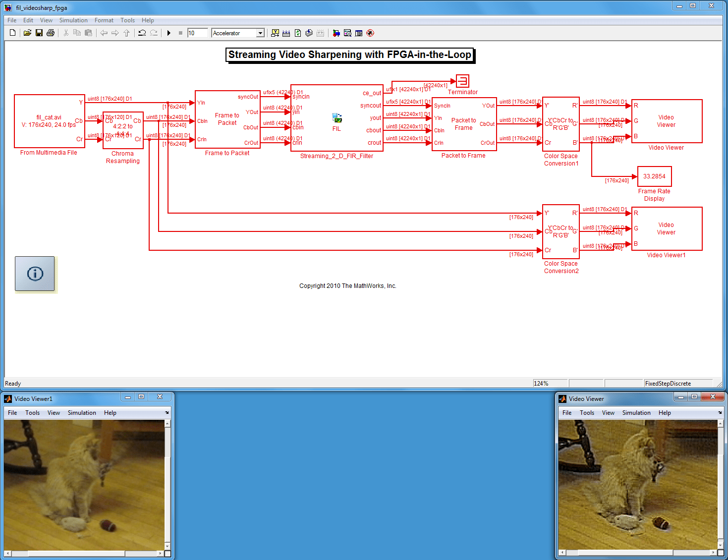
Task: Click the video frame in Video Viewer window
Action: (638, 485)
